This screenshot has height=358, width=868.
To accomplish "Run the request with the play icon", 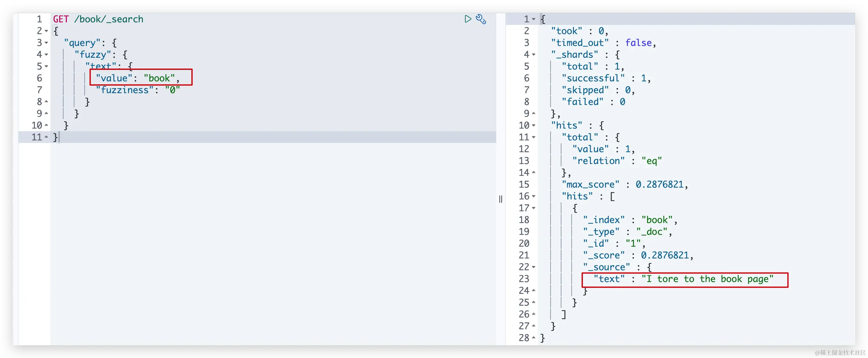I will [468, 19].
